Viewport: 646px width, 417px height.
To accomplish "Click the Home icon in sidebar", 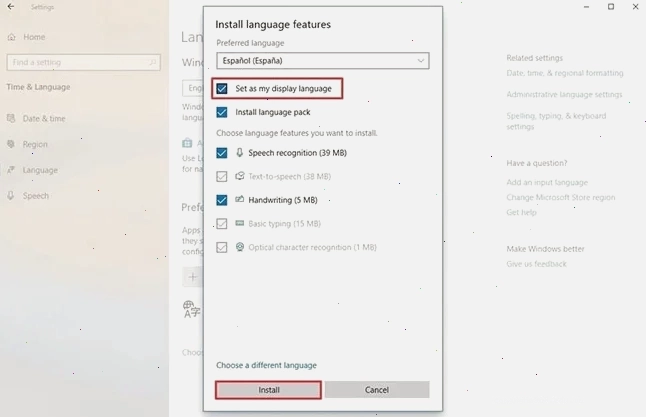I will 12,37.
